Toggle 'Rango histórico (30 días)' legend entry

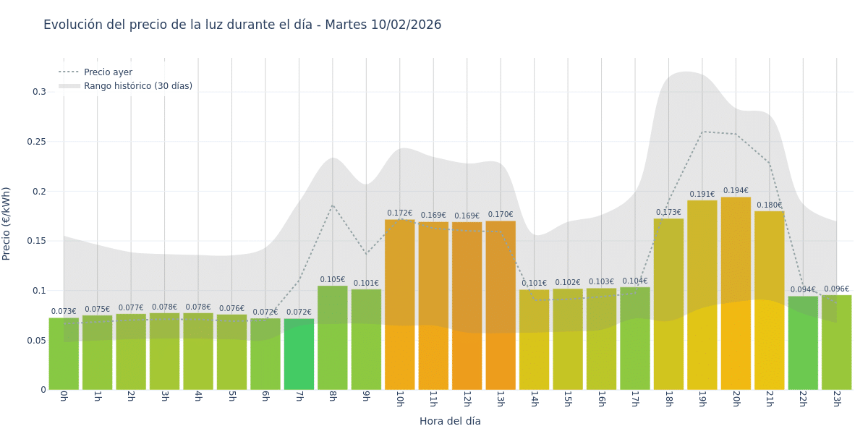137,86
